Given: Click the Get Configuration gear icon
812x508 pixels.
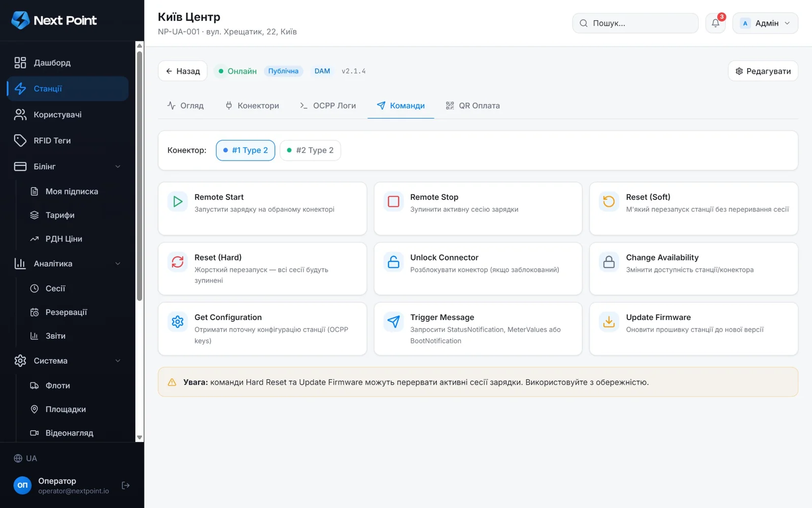Looking at the screenshot, I should 178,322.
